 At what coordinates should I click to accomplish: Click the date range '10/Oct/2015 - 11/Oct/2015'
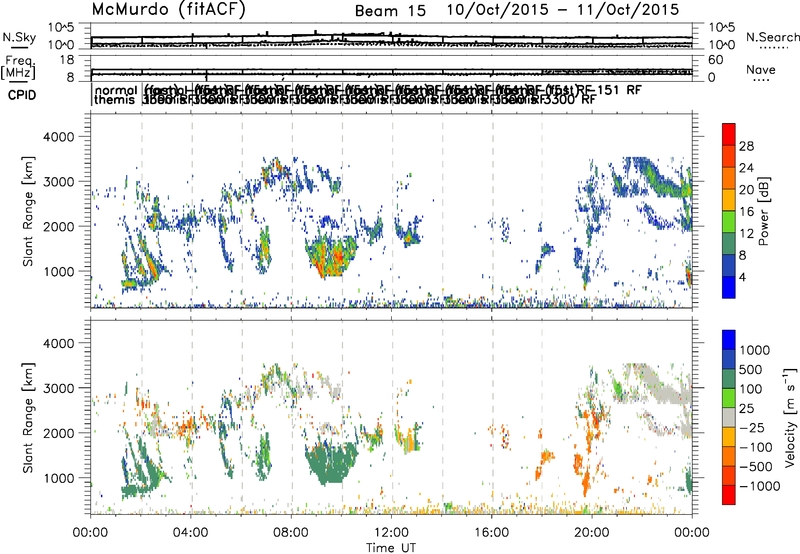point(563,10)
